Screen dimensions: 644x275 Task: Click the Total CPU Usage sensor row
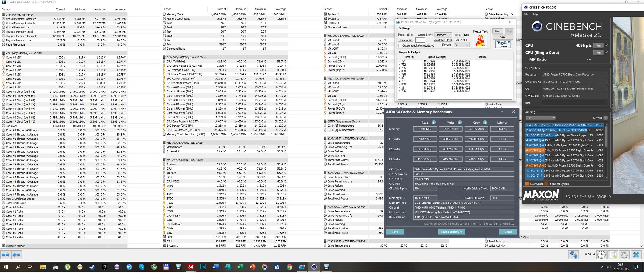(x=64, y=203)
